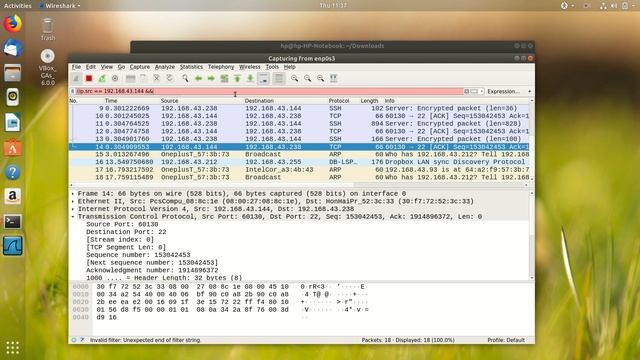Open the Capture menu

pyautogui.click(x=140, y=67)
